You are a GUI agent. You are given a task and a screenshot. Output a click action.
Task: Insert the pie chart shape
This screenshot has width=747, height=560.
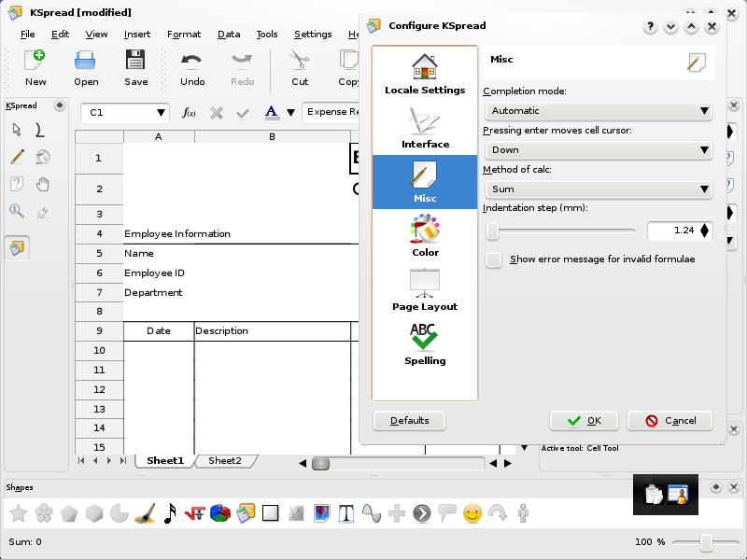pos(220,513)
